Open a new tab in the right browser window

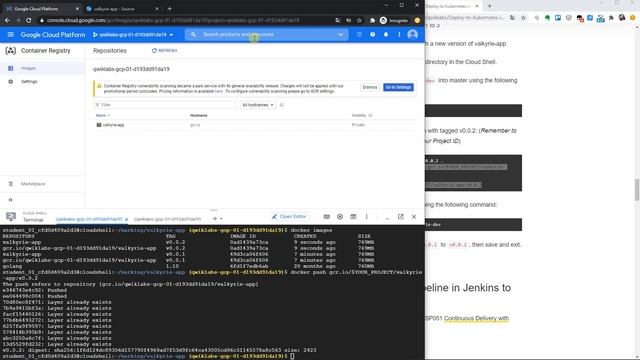coord(489,6)
